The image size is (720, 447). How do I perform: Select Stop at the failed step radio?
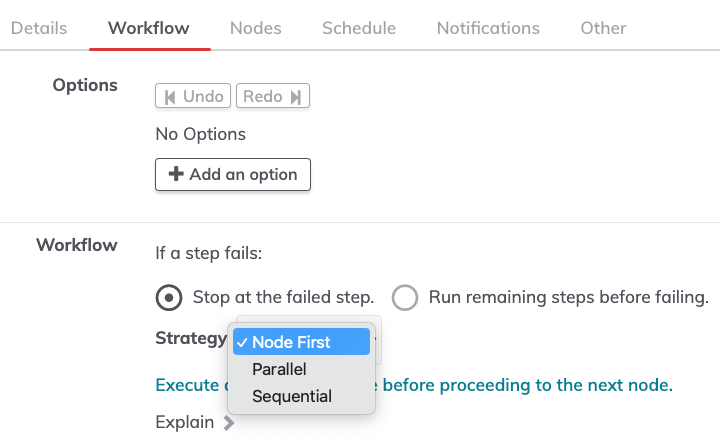[169, 298]
